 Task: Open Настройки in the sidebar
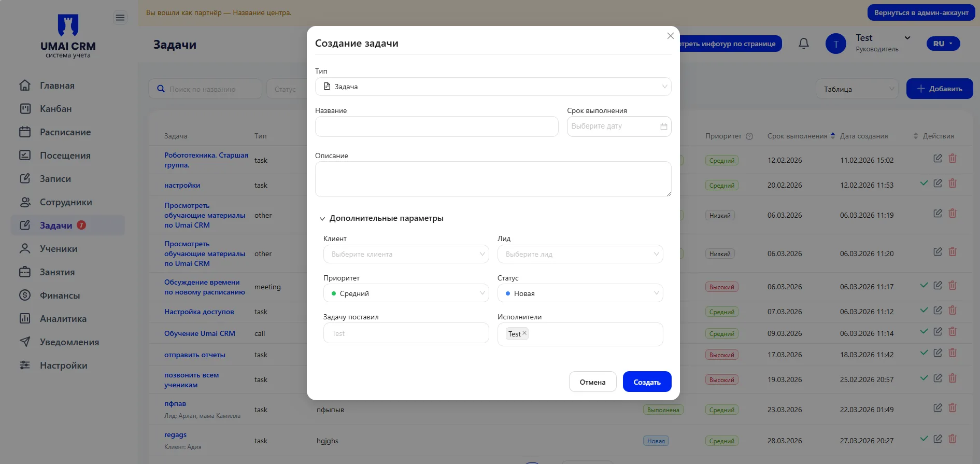coord(67,365)
